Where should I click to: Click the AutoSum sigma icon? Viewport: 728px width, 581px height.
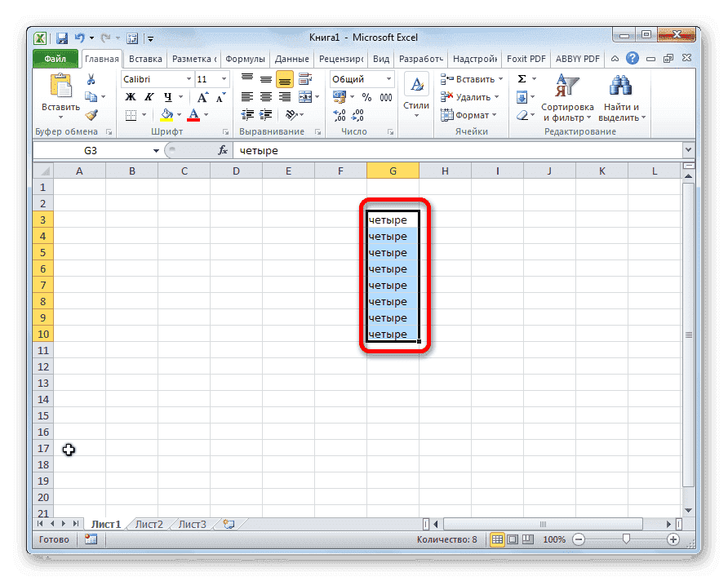pyautogui.click(x=523, y=78)
